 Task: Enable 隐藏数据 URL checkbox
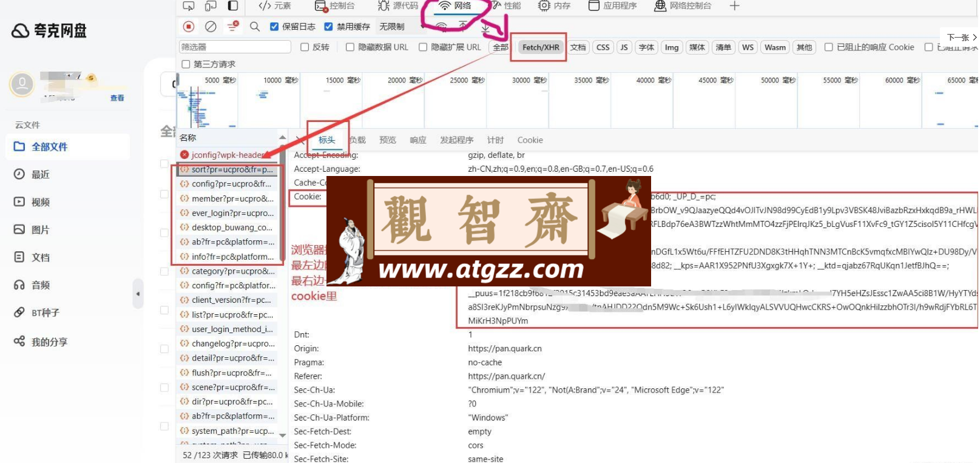[350, 47]
